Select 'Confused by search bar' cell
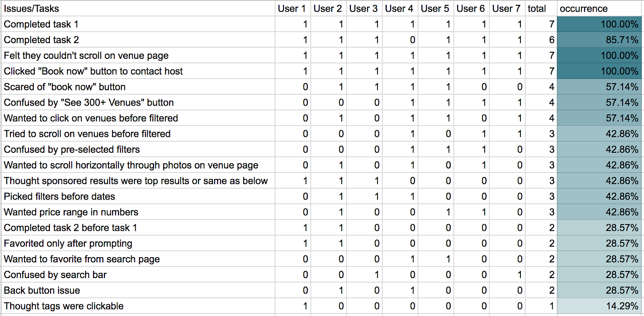This screenshot has width=644, height=316. coord(55,275)
